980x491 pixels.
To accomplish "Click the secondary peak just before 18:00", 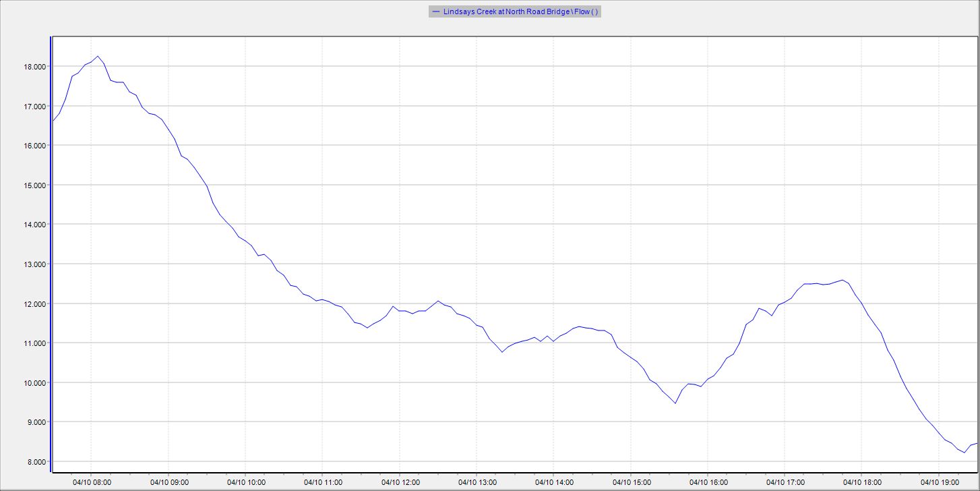I will pyautogui.click(x=843, y=280).
